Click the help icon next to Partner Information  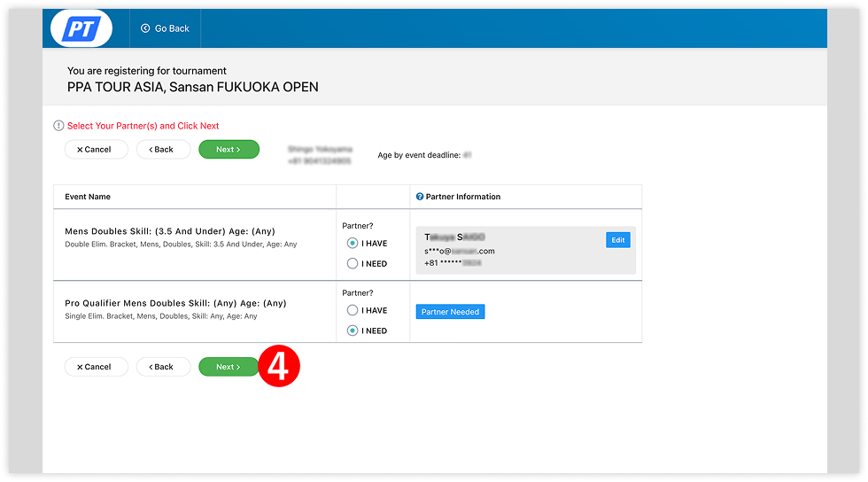419,197
